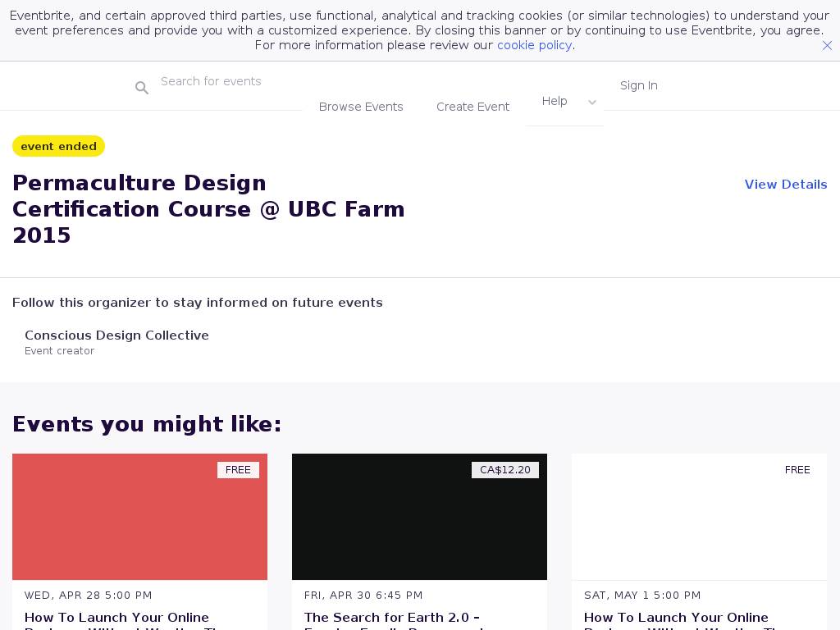Click the Sign In link
This screenshot has height=630, width=840.
coord(638,85)
